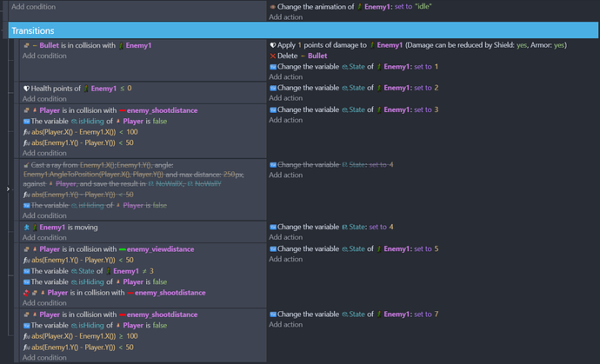The width and height of the screenshot is (600, 364).
Task: Click the inverted-condition icon before Player enemy_shootdistance
Action: tap(27, 293)
